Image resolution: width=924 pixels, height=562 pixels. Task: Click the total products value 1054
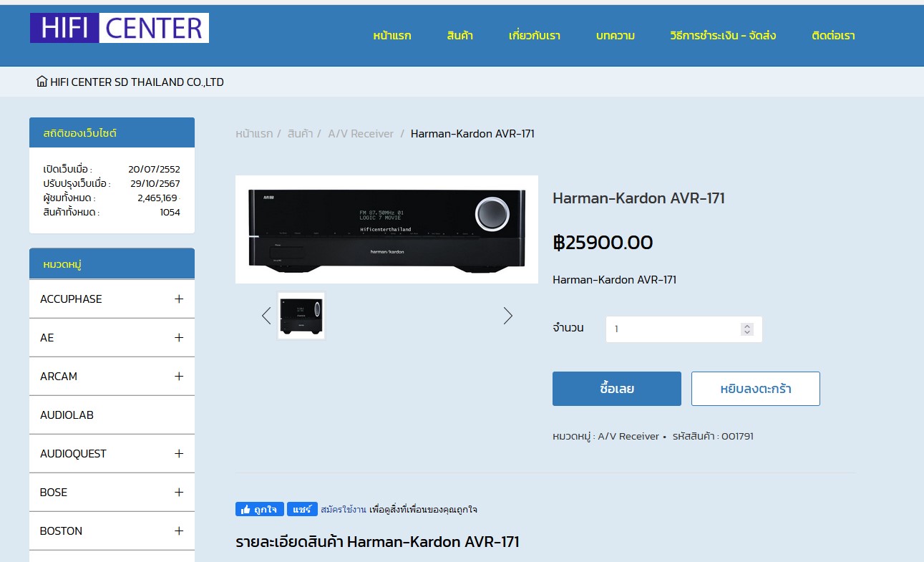(170, 213)
